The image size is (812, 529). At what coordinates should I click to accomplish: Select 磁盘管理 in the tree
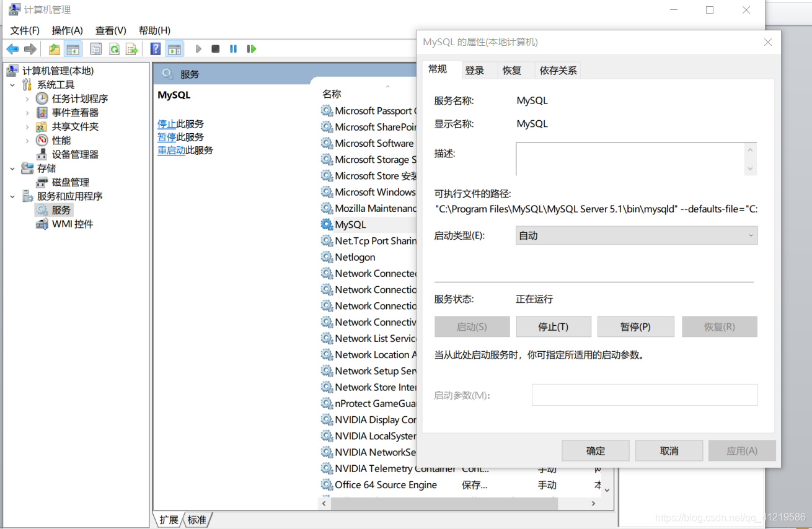(71, 182)
